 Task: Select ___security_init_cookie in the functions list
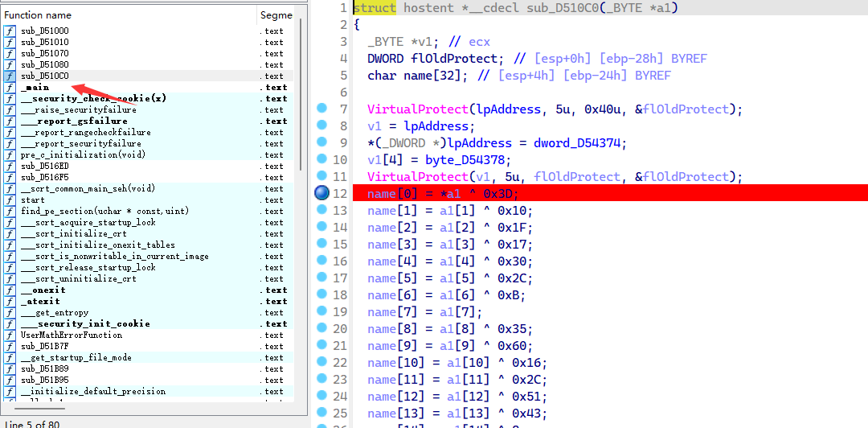85,324
